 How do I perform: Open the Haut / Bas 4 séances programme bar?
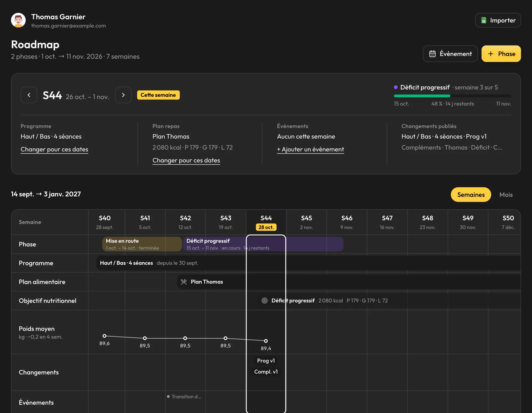coord(308,263)
